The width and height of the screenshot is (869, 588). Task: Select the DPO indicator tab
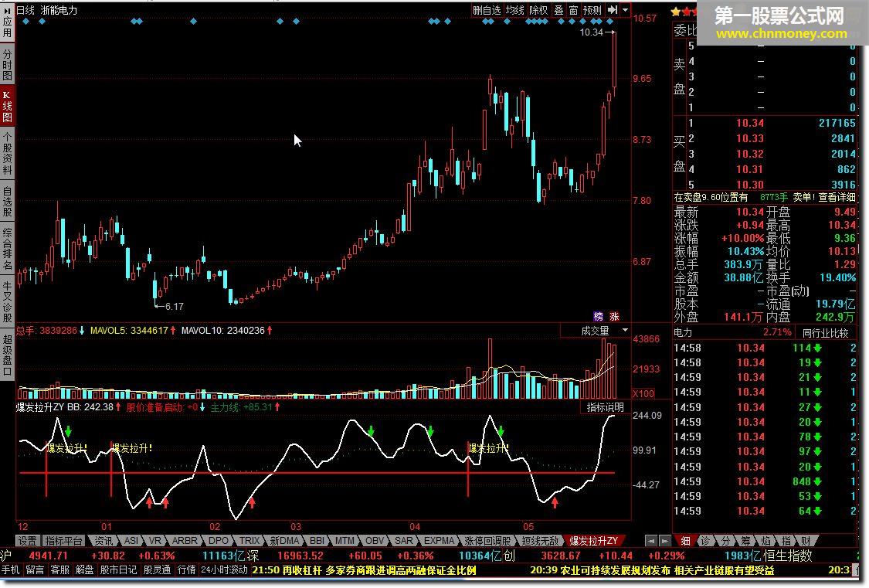click(219, 541)
